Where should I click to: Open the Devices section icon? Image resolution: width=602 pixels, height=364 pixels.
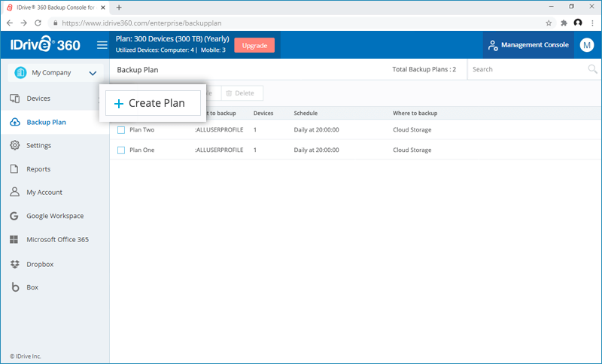[15, 99]
